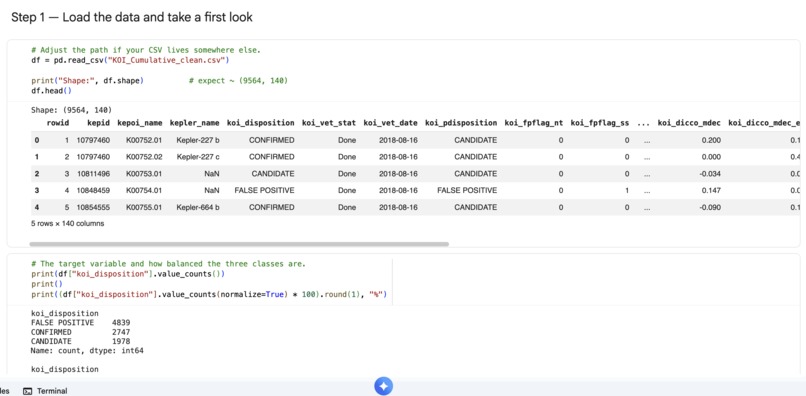Click kepid value 10848459
The image size is (806, 396).
(93, 190)
